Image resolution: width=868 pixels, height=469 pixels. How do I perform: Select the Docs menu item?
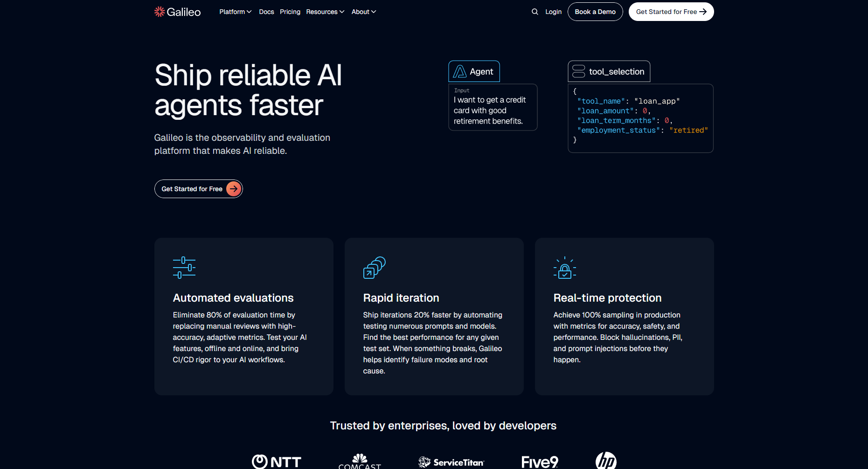tap(266, 12)
